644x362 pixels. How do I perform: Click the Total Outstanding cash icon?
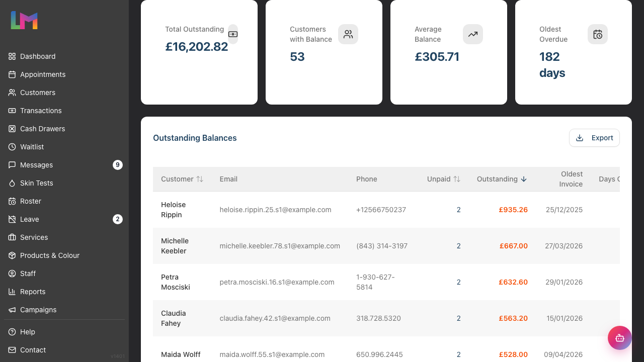(x=233, y=34)
